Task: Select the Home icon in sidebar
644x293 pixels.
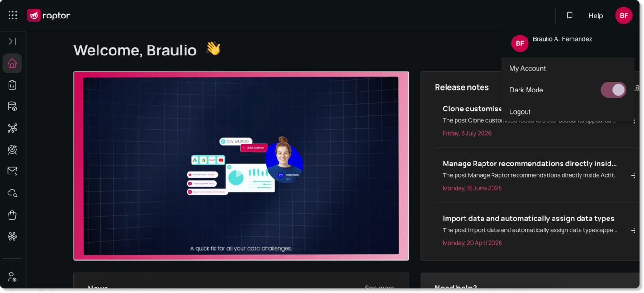Action: tap(12, 63)
